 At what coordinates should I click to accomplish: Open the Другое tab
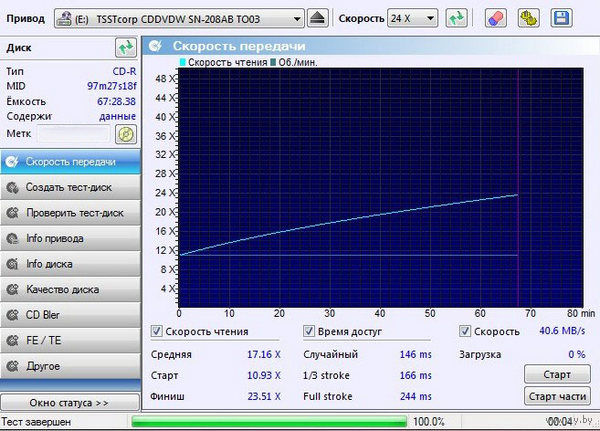click(x=70, y=366)
